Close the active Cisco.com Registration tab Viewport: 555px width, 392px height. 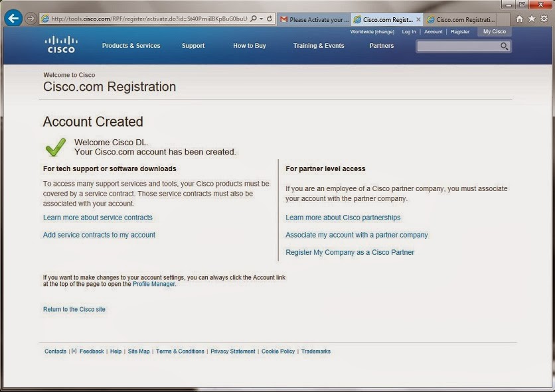pyautogui.click(x=418, y=19)
